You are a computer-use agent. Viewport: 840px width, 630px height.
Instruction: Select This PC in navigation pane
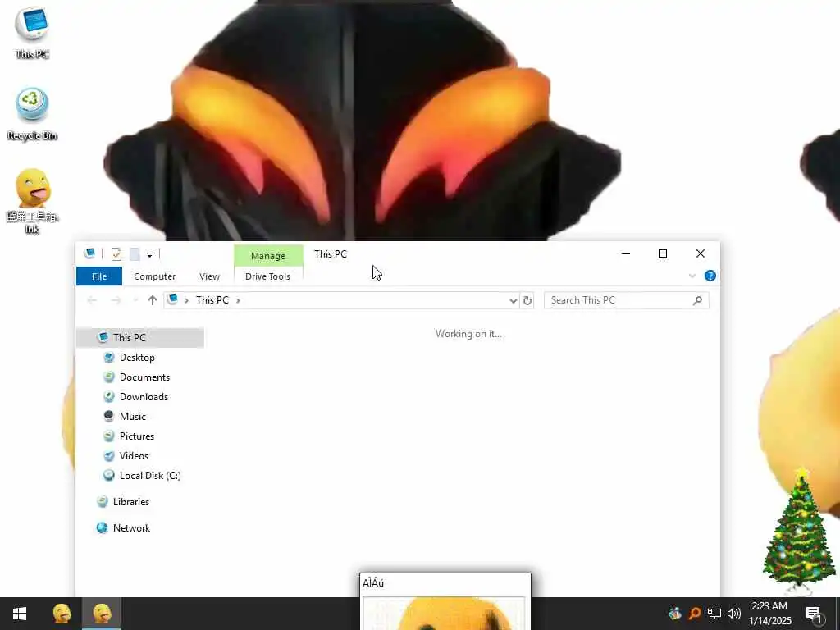pos(140,337)
